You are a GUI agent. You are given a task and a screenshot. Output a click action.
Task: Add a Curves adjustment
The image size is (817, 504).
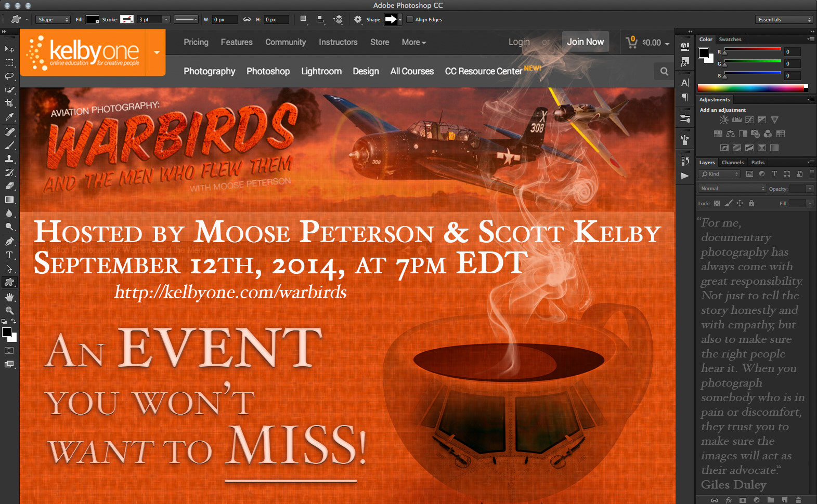(x=749, y=120)
